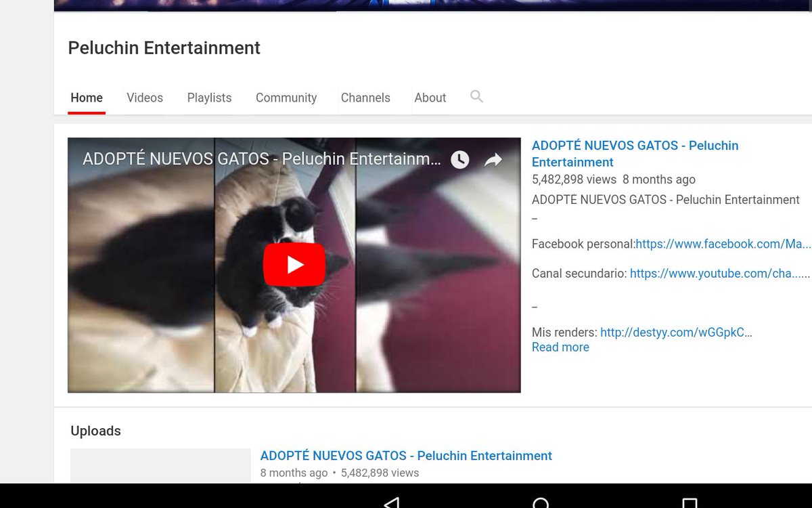812x508 pixels.
Task: Expand description with Read more
Action: tap(560, 347)
